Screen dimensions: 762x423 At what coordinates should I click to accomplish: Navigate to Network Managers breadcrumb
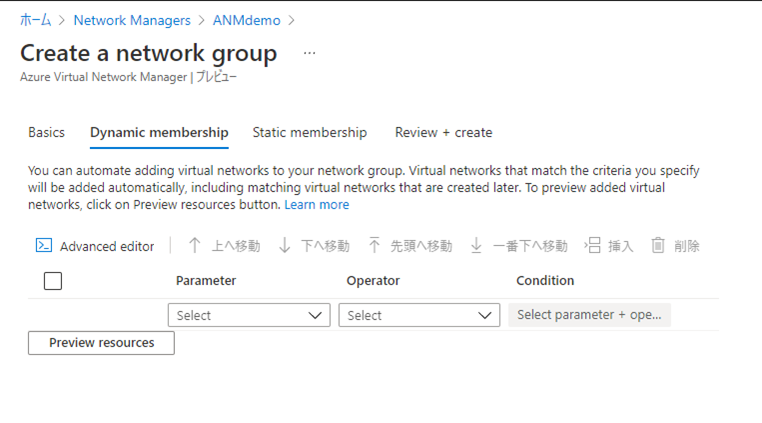[x=132, y=20]
